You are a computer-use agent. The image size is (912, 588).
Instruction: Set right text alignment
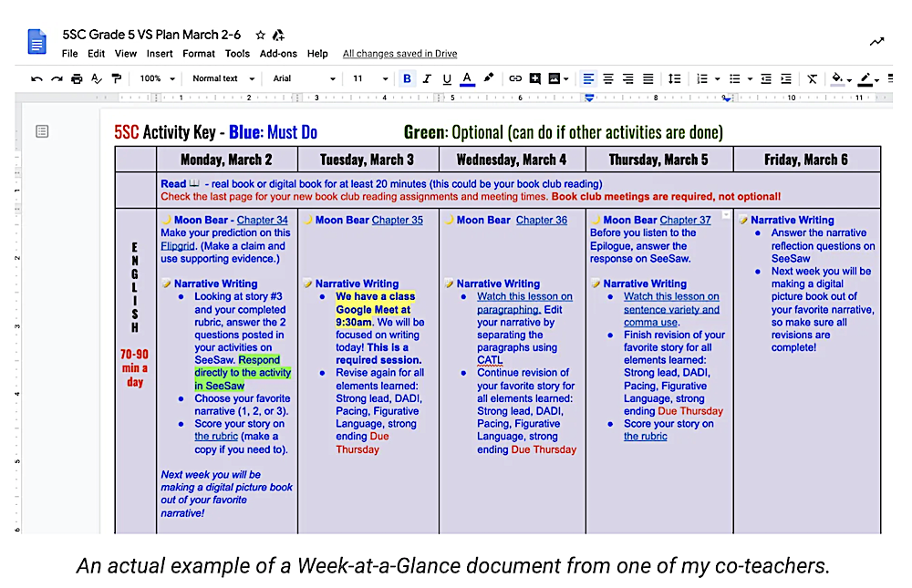(x=628, y=78)
